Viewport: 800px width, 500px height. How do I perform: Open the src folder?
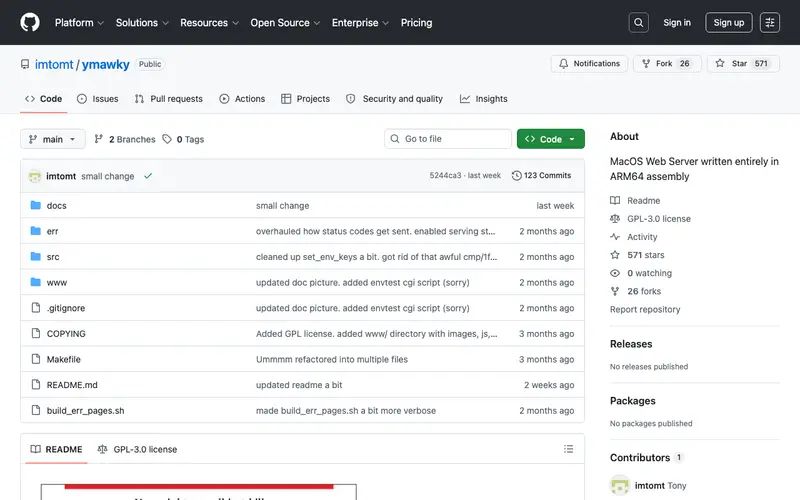click(x=53, y=257)
